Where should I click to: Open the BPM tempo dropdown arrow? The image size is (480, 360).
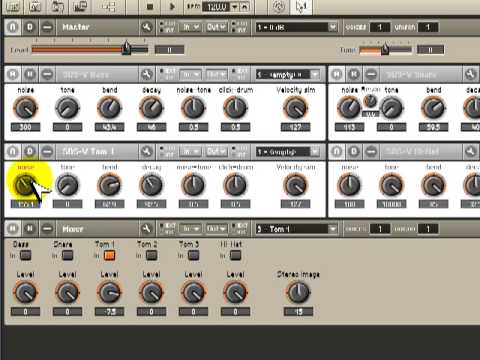pos(235,7)
